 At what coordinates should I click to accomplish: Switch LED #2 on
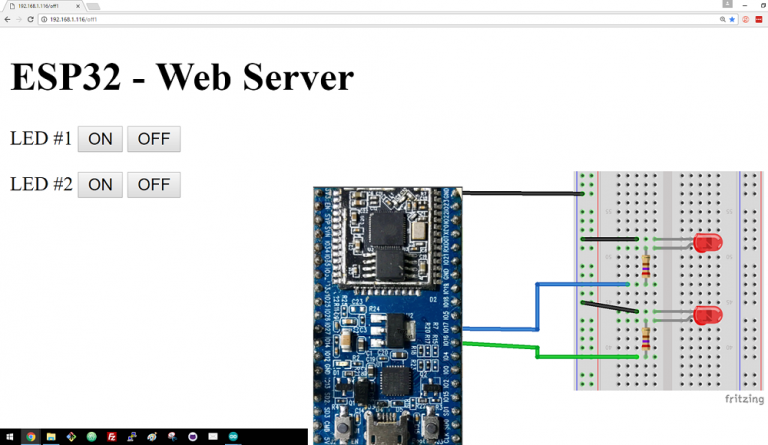[100, 185]
